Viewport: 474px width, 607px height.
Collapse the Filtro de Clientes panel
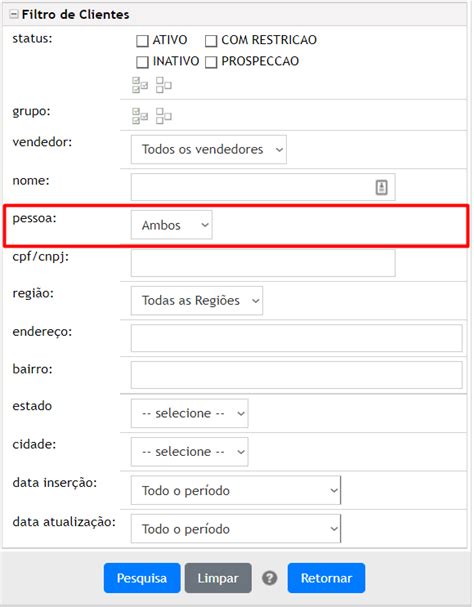(x=14, y=15)
